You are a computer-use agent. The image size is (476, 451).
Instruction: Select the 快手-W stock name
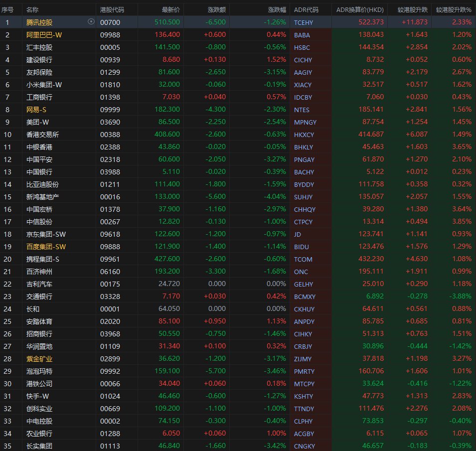(x=38, y=396)
